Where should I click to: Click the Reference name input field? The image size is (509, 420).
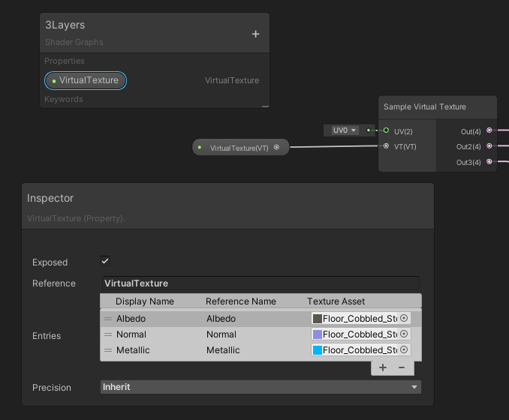[261, 283]
